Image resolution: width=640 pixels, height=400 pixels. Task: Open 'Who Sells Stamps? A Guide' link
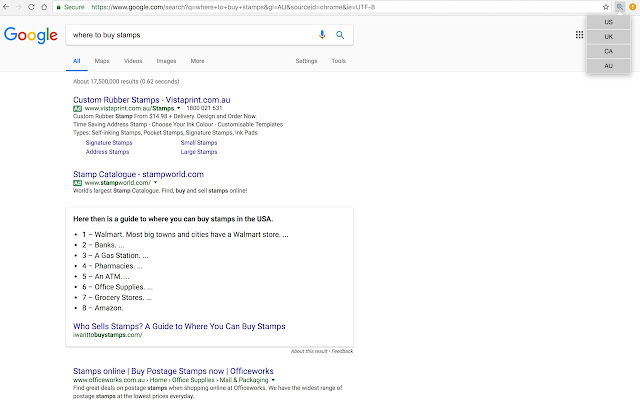(179, 327)
